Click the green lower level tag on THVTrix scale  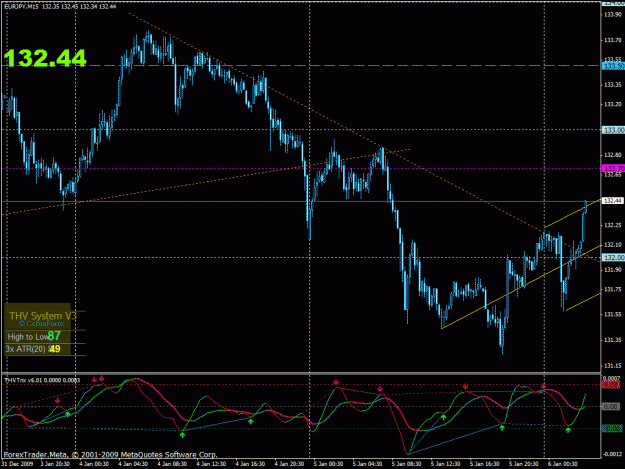tap(611, 428)
